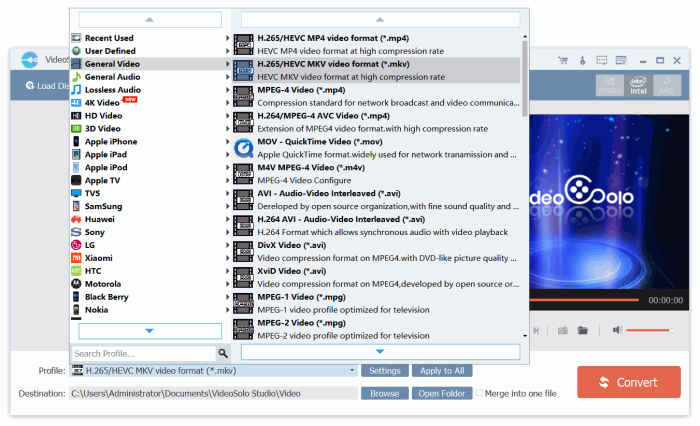This screenshot has height=426, width=700.
Task: Choose the HD Video category
Action: click(x=151, y=116)
